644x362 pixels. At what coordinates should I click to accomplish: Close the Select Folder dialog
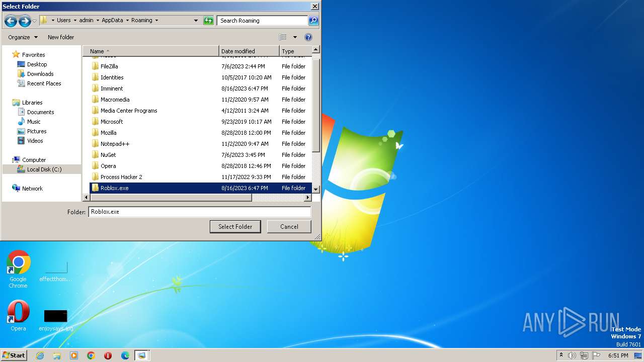tap(314, 7)
